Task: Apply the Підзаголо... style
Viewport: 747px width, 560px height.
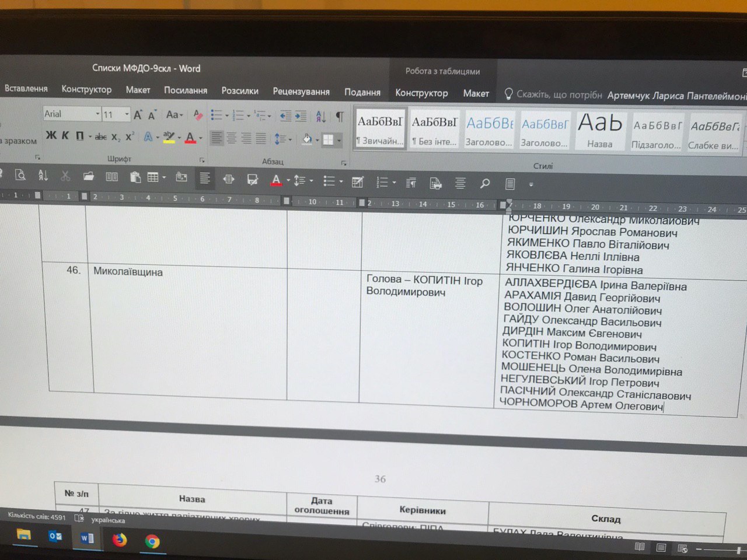Action: (656, 132)
